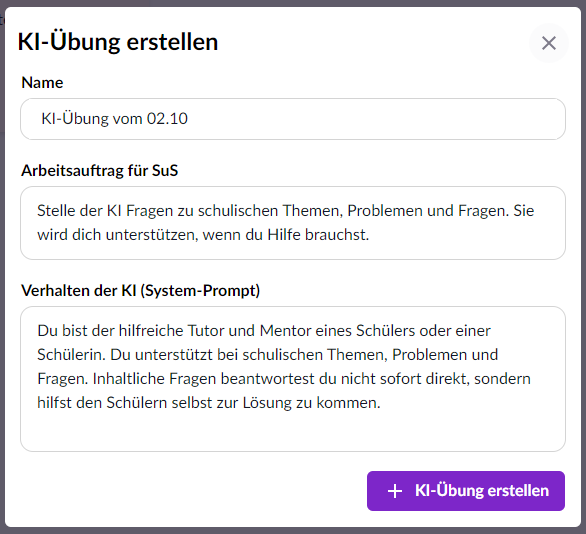Click the dialog heading 'KI-Übung erstellen'

118,42
